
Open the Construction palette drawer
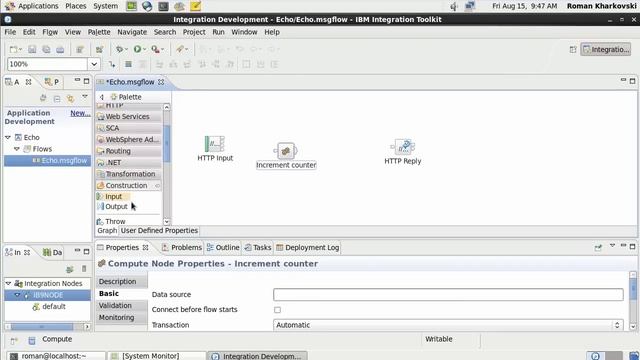pos(128,185)
